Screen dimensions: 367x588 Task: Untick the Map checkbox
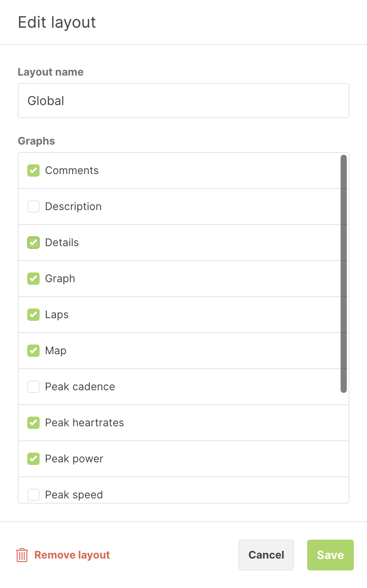pos(33,351)
